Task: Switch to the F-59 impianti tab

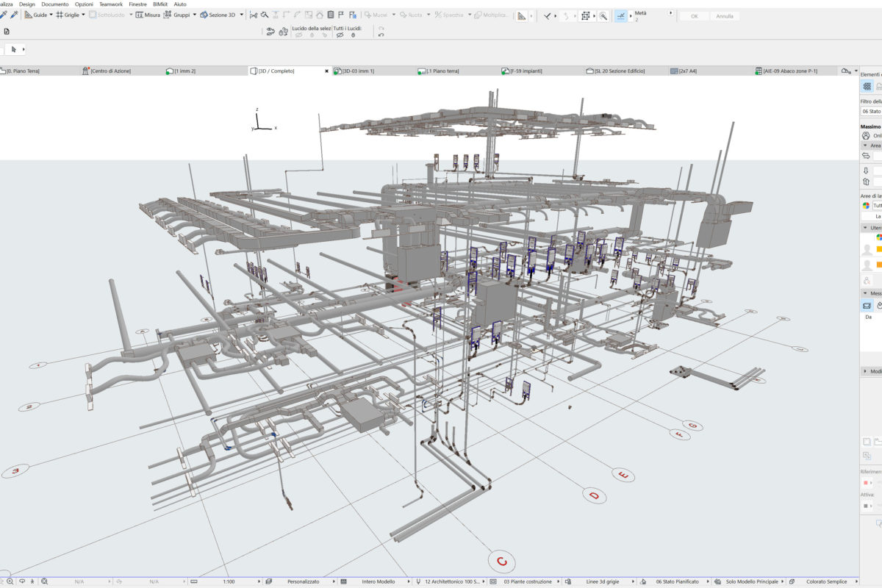Action: [x=526, y=71]
